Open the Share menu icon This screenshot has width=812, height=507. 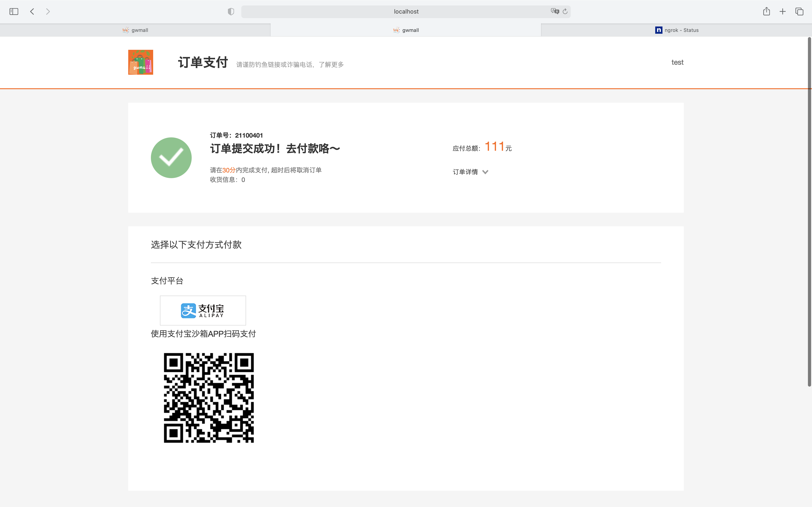766,11
